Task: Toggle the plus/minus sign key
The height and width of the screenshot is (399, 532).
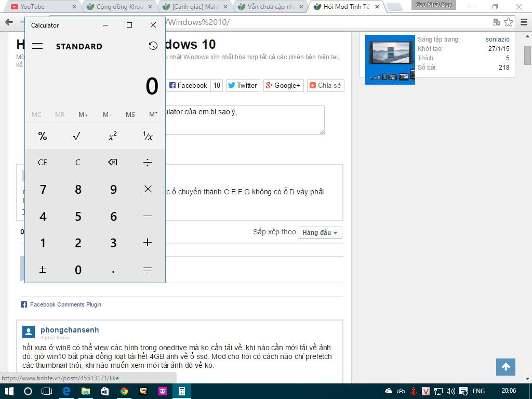Action: (43, 270)
